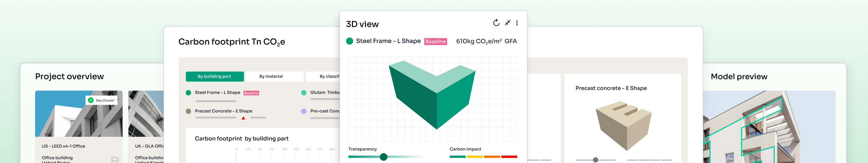Click the Model preview heading
The height and width of the screenshot is (163, 868).
click(x=739, y=77)
